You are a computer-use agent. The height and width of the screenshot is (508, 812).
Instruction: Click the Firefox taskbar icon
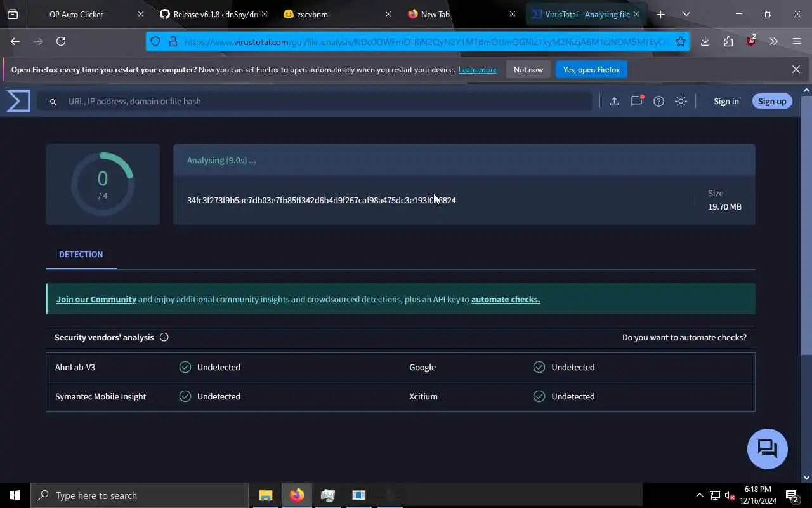point(296,495)
